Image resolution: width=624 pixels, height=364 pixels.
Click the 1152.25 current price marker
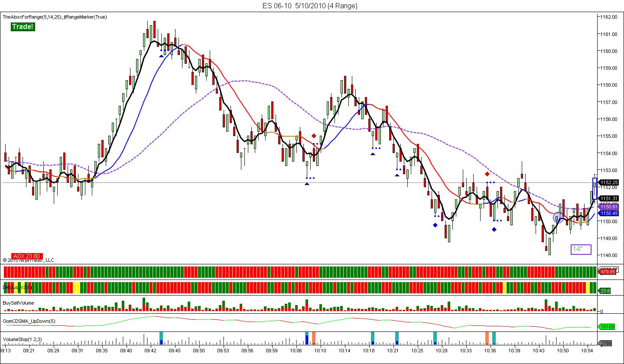coord(609,182)
